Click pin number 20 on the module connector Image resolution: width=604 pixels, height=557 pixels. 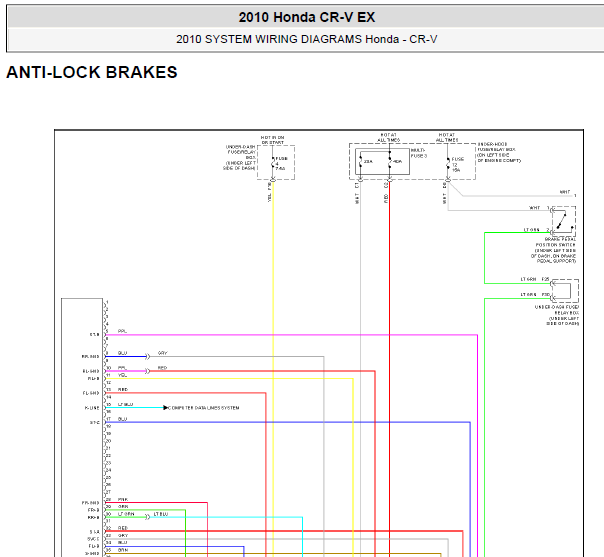click(108, 441)
